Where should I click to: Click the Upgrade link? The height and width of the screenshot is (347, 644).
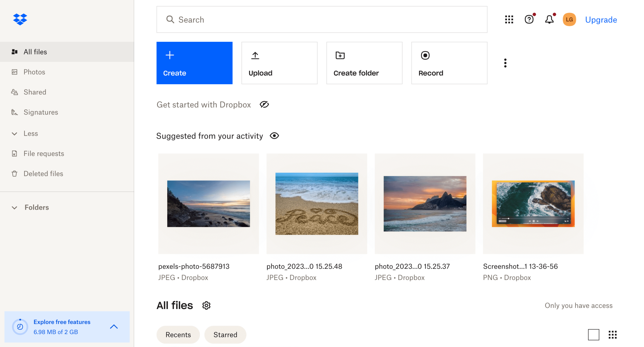coord(601,19)
